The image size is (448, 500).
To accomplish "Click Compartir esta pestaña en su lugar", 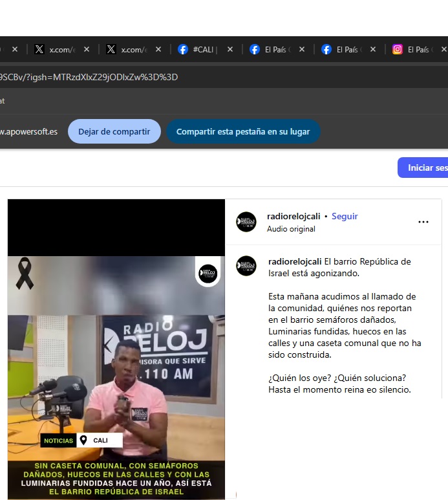I will click(x=243, y=131).
